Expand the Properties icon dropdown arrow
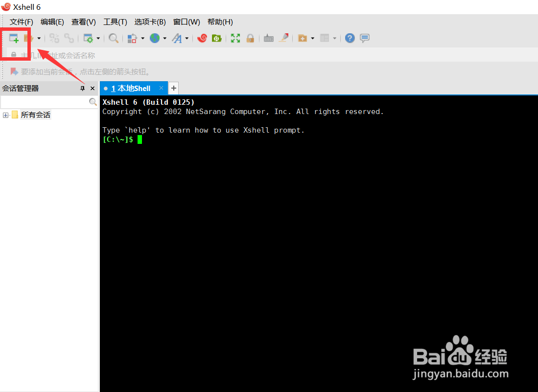 click(x=98, y=38)
